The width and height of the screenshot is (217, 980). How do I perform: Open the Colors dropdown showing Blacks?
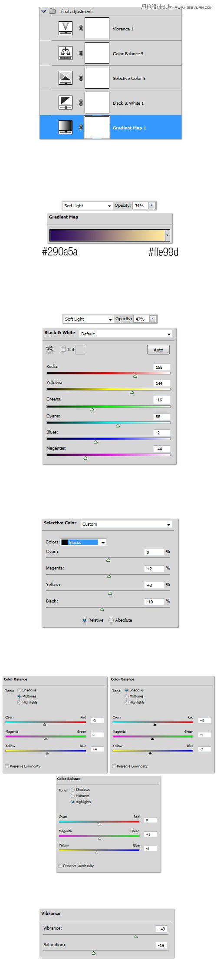pos(83,543)
